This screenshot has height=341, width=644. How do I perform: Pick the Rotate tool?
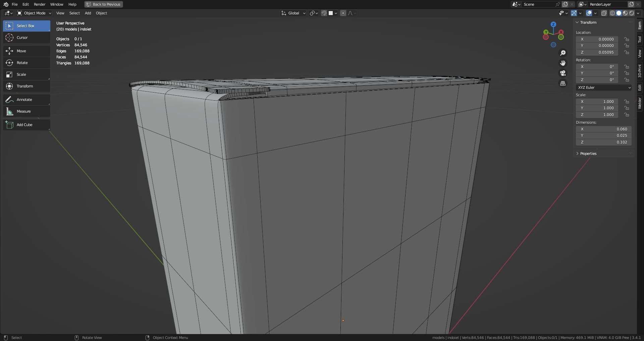point(26,63)
